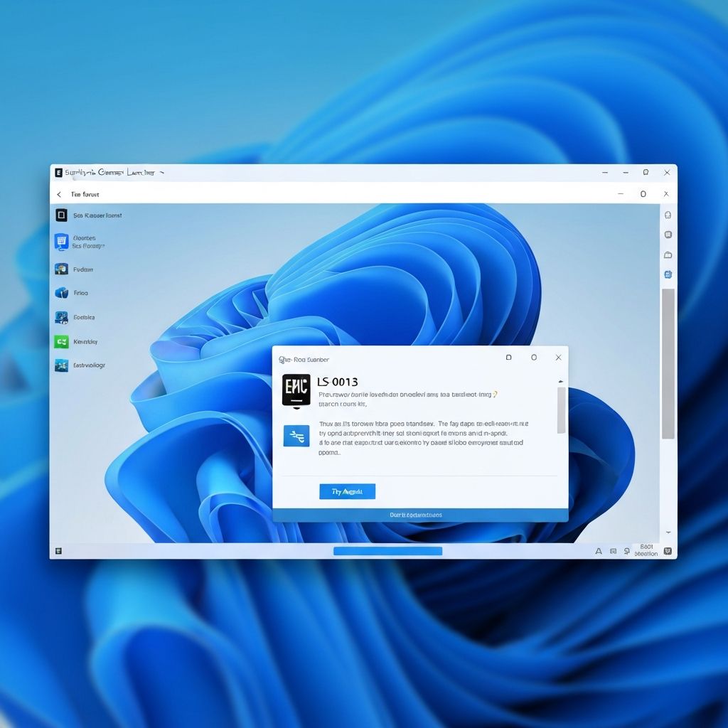Screen dimensions: 728x728
Task: Select the green-tiled game icon in sidebar
Action: [61, 342]
